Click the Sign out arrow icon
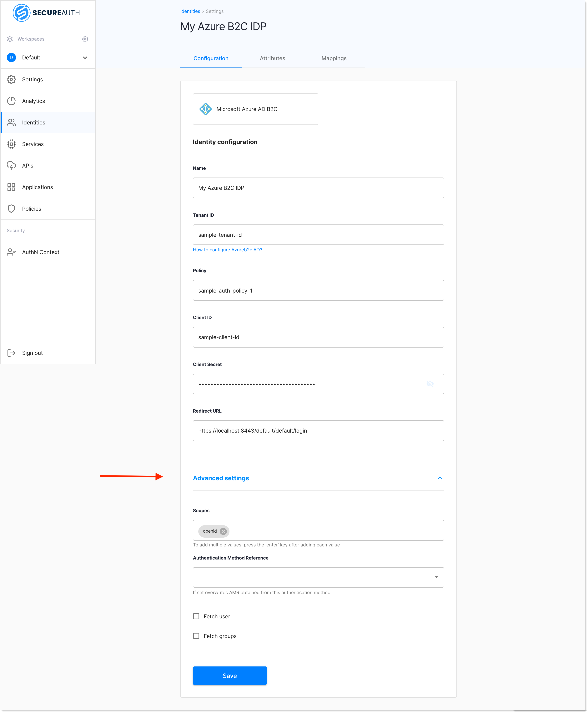Screen dimensions: 588x713 11,353
